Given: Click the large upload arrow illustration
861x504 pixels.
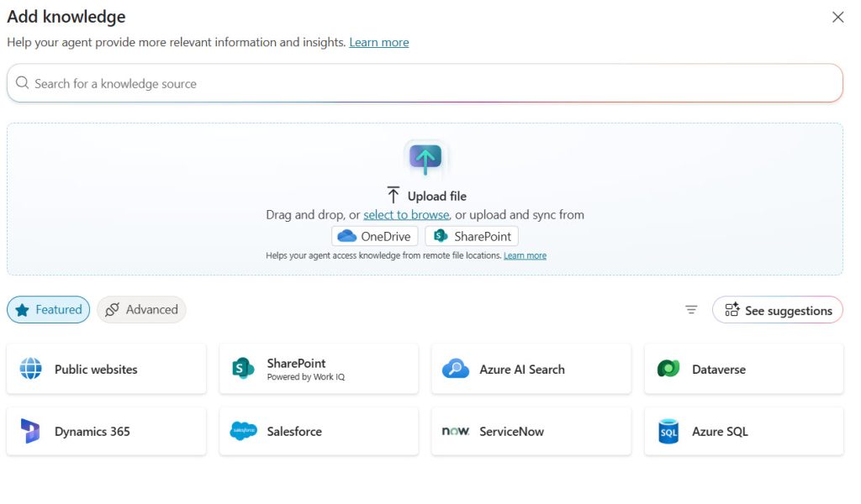Looking at the screenshot, I should pos(425,159).
